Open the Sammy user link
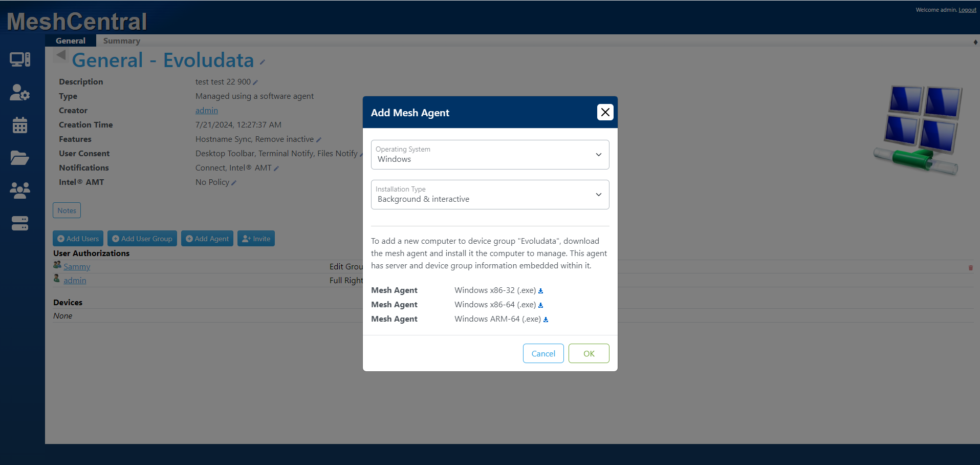This screenshot has width=980, height=465. pyautogui.click(x=77, y=267)
